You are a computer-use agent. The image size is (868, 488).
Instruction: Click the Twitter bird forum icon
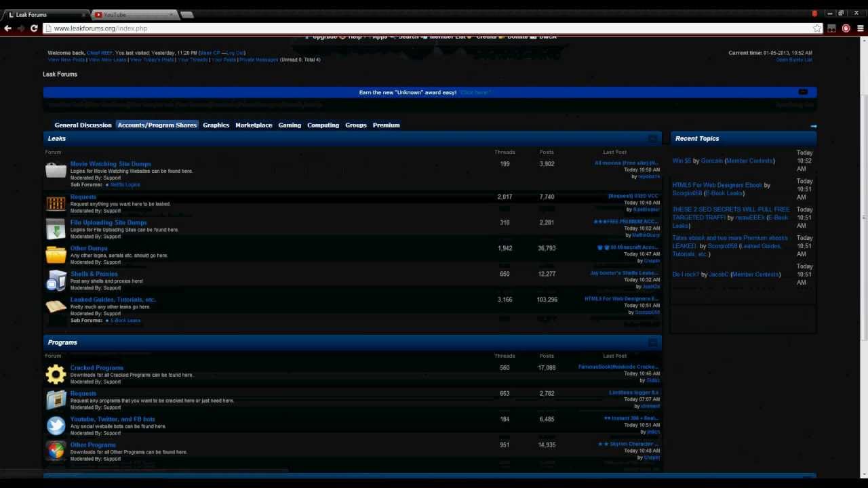56,426
